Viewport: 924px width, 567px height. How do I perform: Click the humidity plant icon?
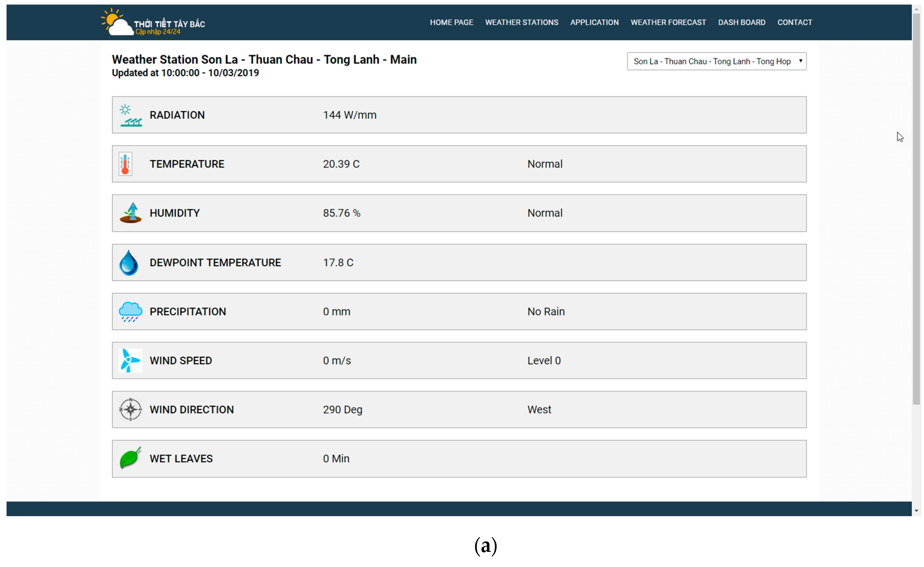(x=130, y=213)
